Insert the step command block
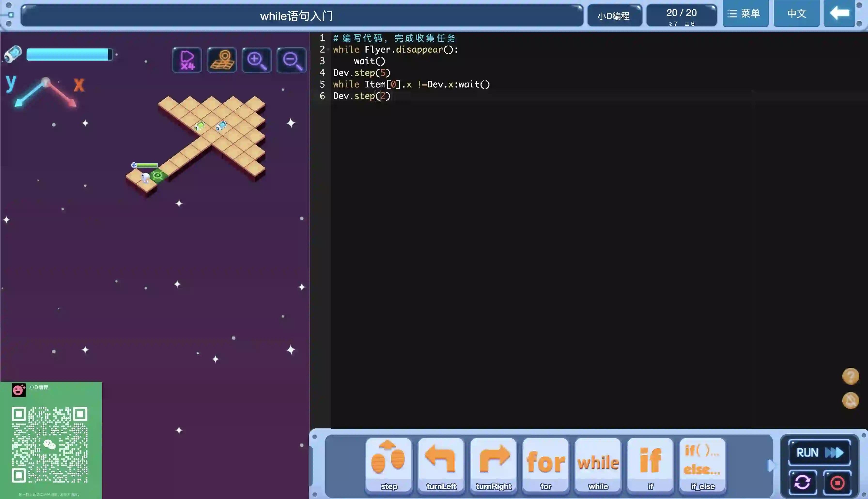This screenshot has width=868, height=499. (x=388, y=465)
